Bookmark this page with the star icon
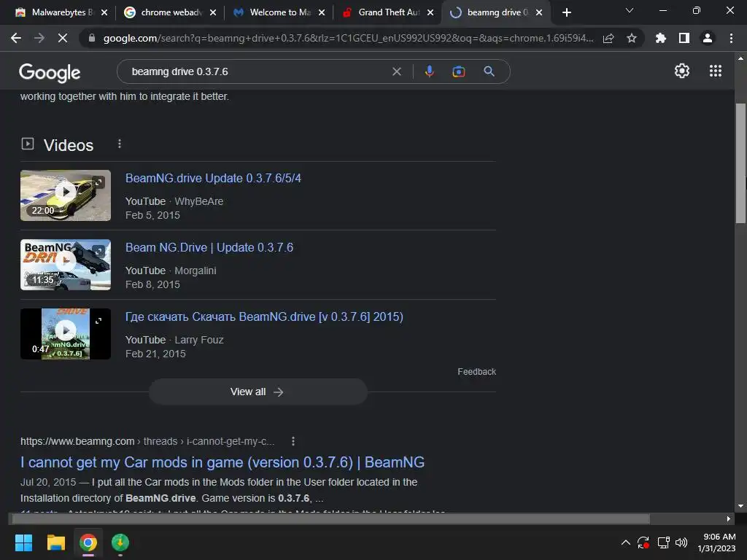 (x=632, y=38)
